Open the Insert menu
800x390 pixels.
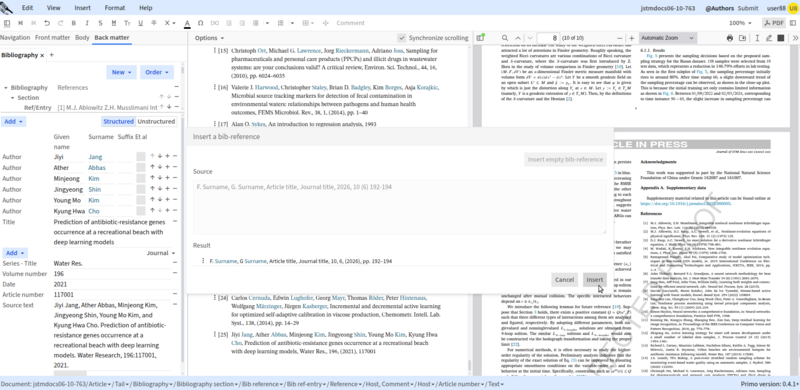(83, 8)
